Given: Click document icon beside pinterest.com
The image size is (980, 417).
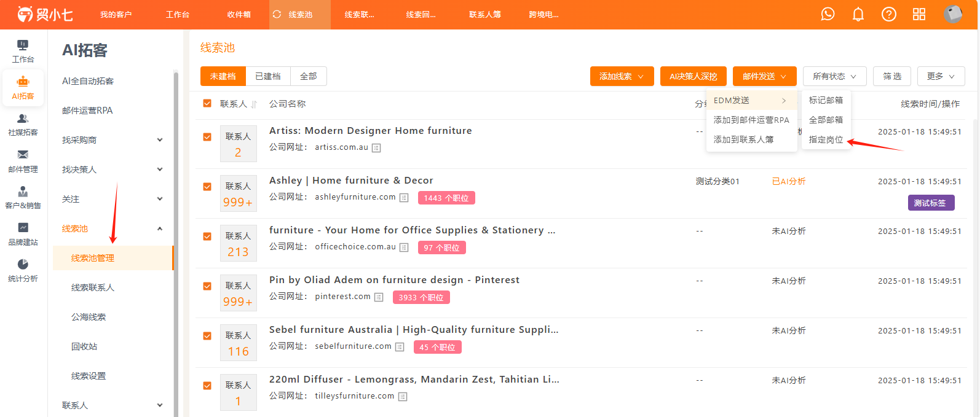Looking at the screenshot, I should coord(379,297).
